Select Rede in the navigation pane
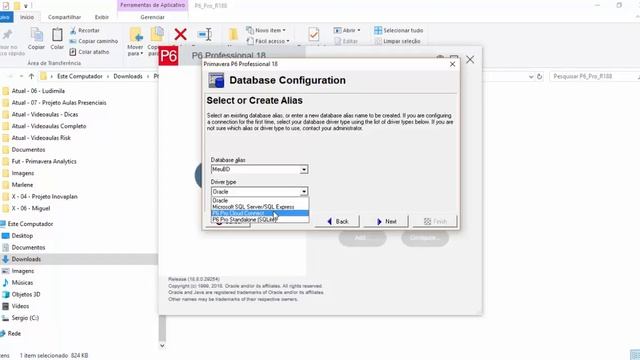This screenshot has height=360, width=640. pos(13,333)
